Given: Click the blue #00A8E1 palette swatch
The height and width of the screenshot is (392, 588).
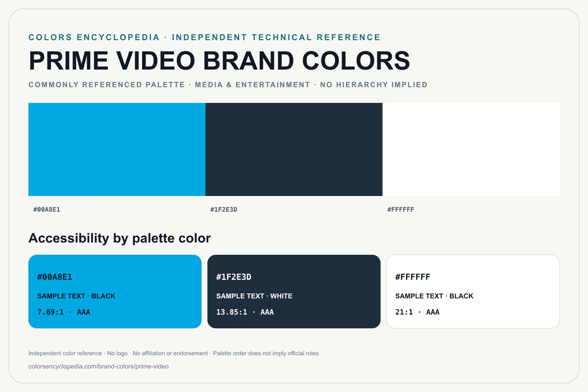Looking at the screenshot, I should click(117, 149).
